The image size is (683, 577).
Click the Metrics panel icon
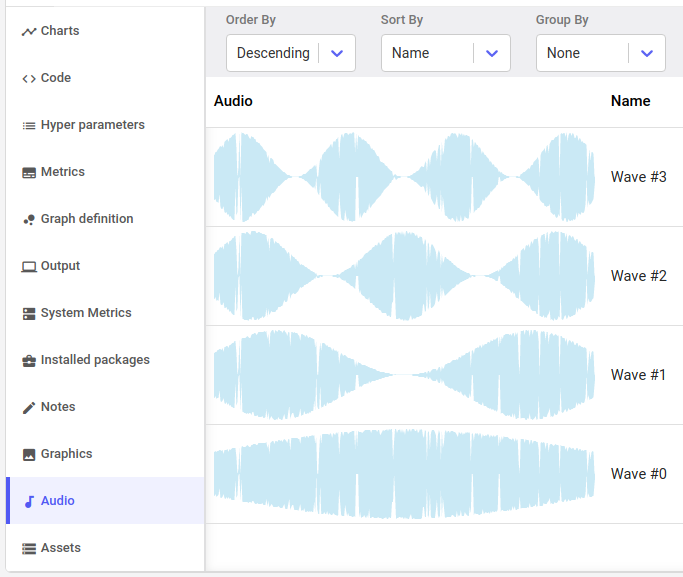point(29,172)
